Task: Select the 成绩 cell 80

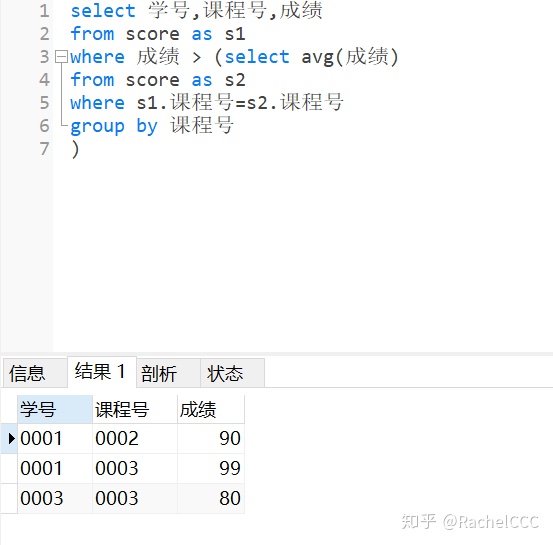Action: point(211,498)
